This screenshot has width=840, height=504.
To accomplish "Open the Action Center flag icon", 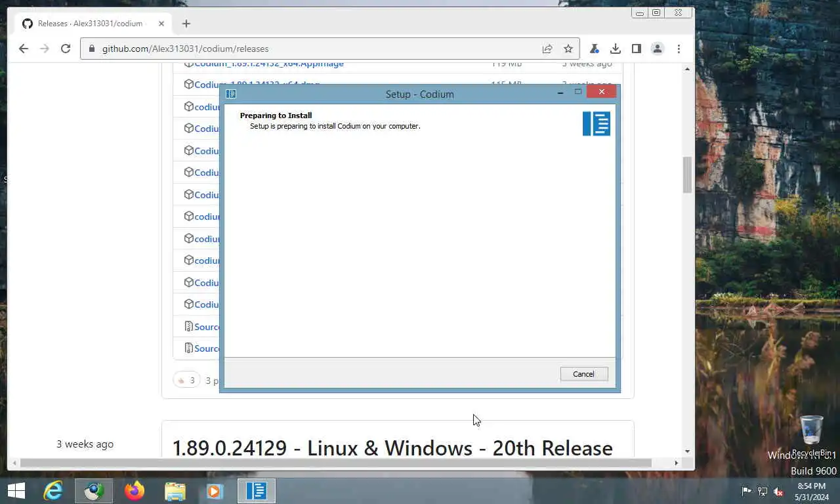I will [x=747, y=491].
